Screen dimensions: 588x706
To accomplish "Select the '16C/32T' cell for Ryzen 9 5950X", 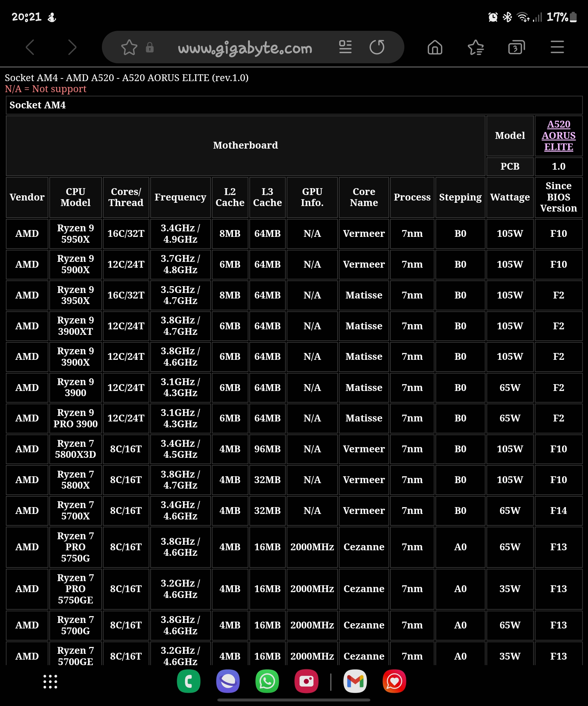I will point(126,234).
